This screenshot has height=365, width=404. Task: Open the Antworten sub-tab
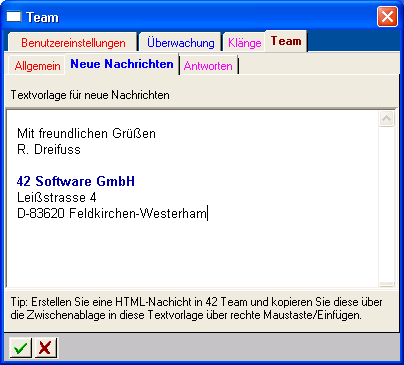click(x=208, y=66)
